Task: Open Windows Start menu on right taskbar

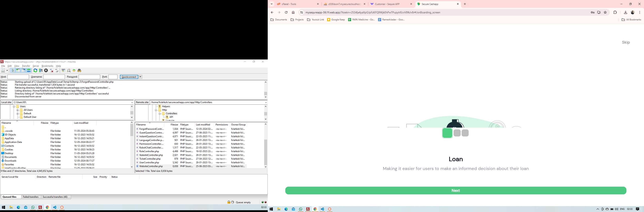Action: coord(271,209)
